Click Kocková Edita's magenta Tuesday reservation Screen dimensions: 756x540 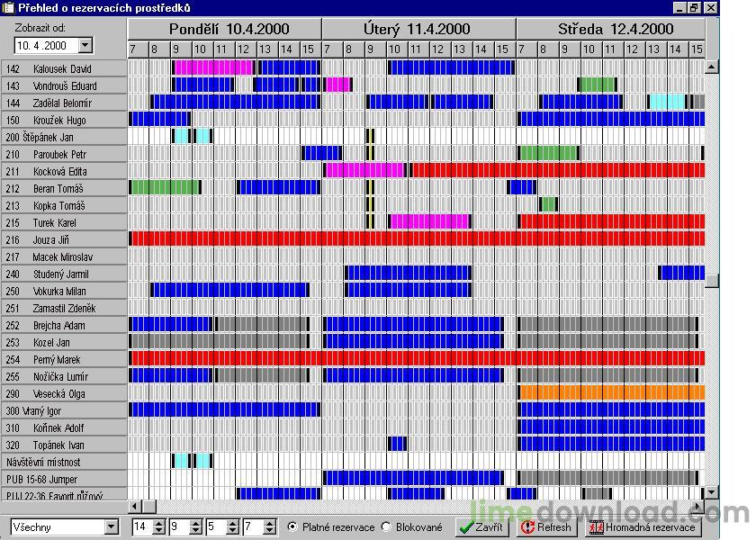pyautogui.click(x=364, y=170)
